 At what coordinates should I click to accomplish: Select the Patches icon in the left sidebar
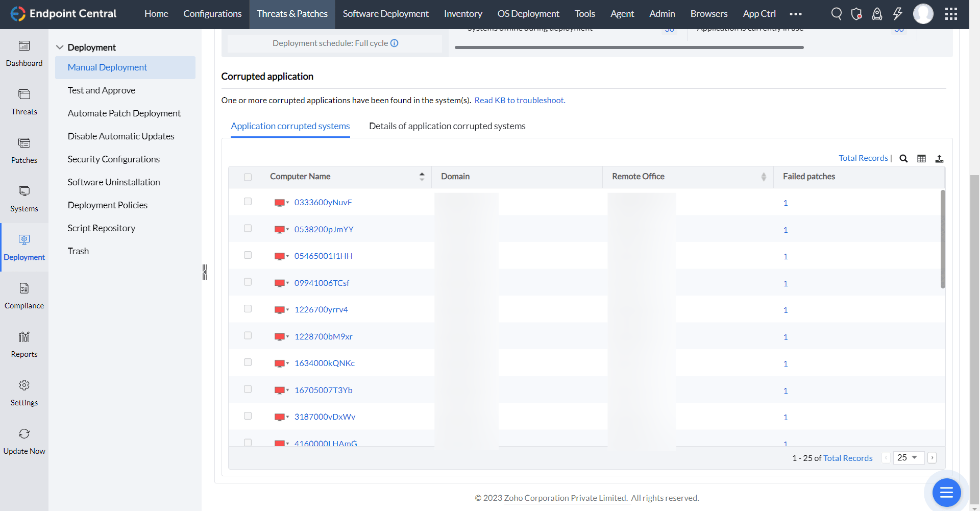point(24,150)
